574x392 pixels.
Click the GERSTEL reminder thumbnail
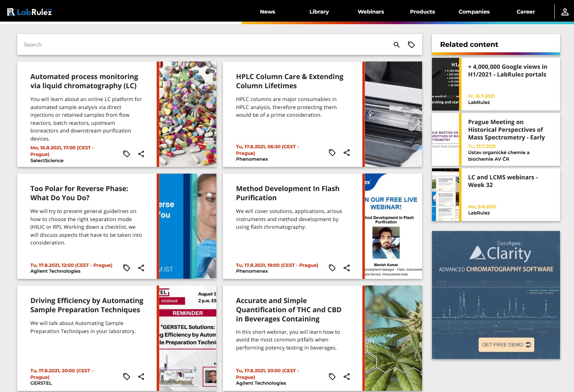coord(188,338)
